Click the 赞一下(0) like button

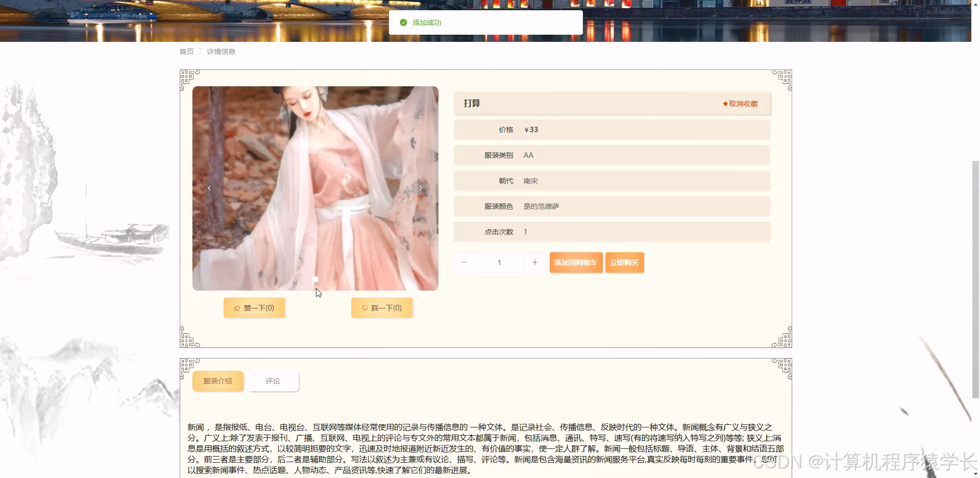(x=254, y=308)
